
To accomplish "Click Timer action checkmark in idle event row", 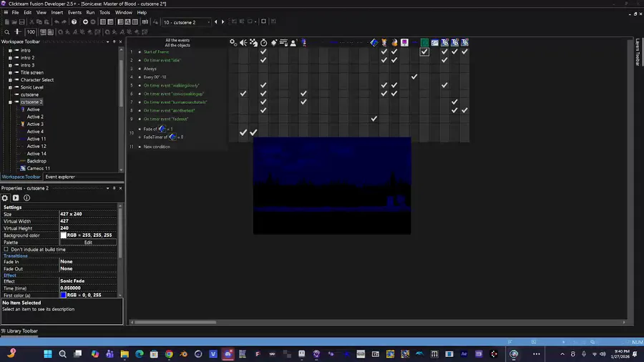I will [263, 60].
